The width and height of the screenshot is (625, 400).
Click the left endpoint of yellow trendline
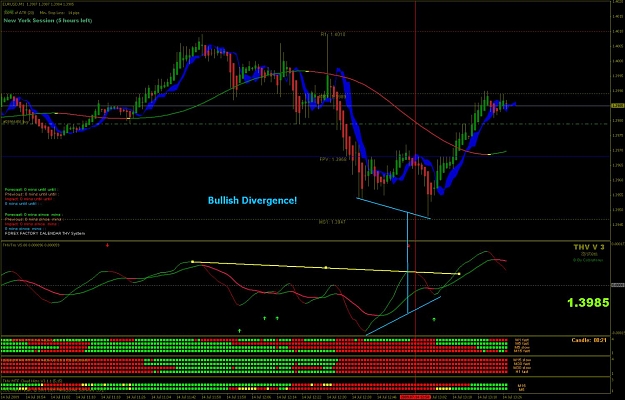(x=193, y=262)
